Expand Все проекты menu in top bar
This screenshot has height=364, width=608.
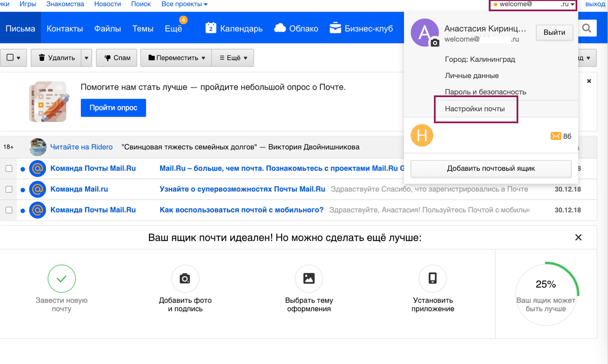[x=184, y=4]
